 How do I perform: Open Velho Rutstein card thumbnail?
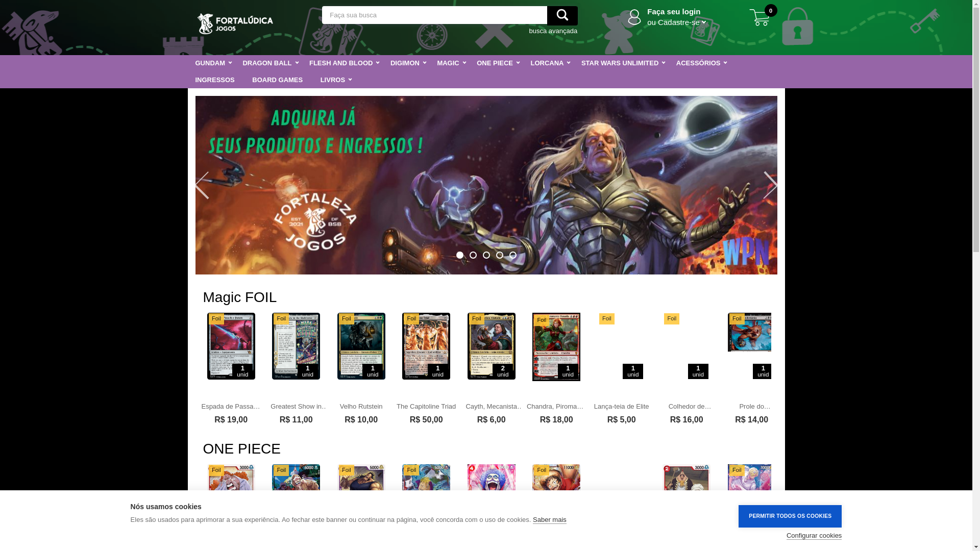pos(361,346)
